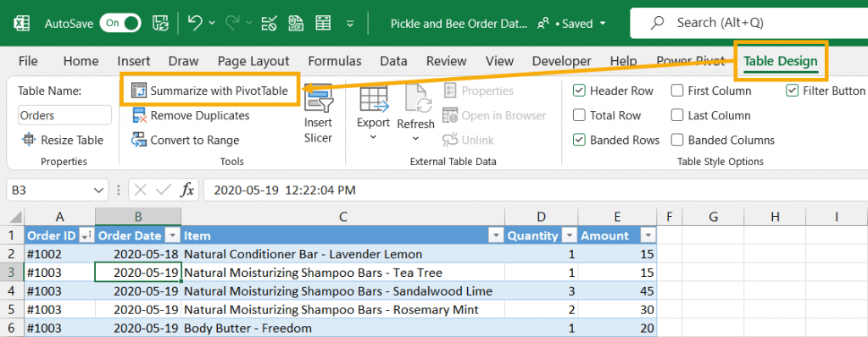Image resolution: width=868 pixels, height=337 pixels.
Task: Click the Customize Quick Access Toolbar arrow
Action: pos(350,24)
